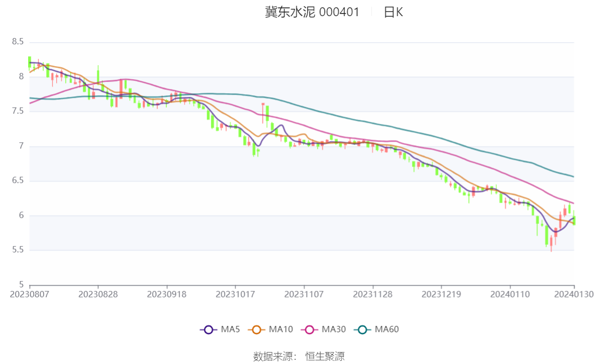
Task: Click the 20231107 date axis label
Action: click(304, 295)
